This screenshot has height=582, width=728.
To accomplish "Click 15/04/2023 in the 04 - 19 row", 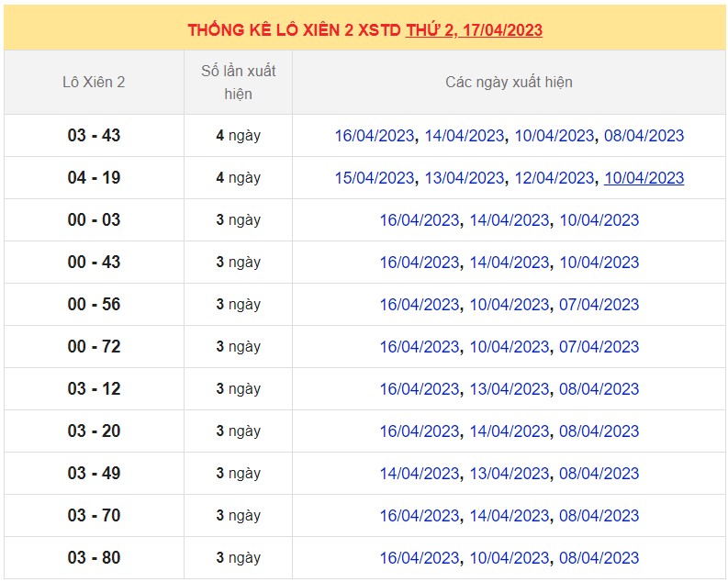I will tap(374, 178).
